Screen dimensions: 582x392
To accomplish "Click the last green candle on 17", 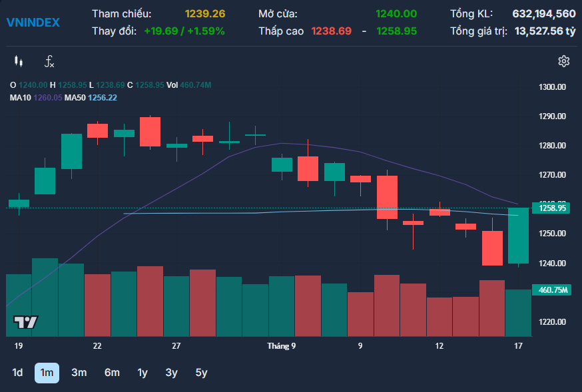I will click(x=518, y=236).
